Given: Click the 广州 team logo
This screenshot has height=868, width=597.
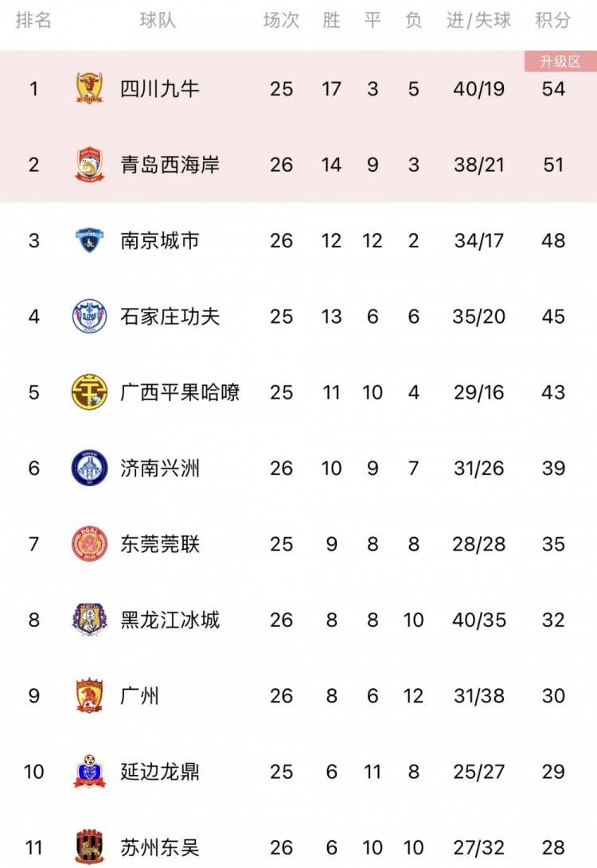Looking at the screenshot, I should pyautogui.click(x=89, y=695).
